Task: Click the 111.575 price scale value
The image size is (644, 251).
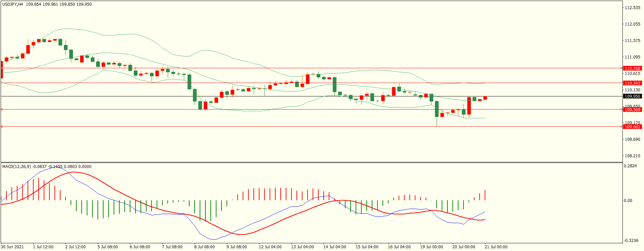Action: [x=632, y=41]
